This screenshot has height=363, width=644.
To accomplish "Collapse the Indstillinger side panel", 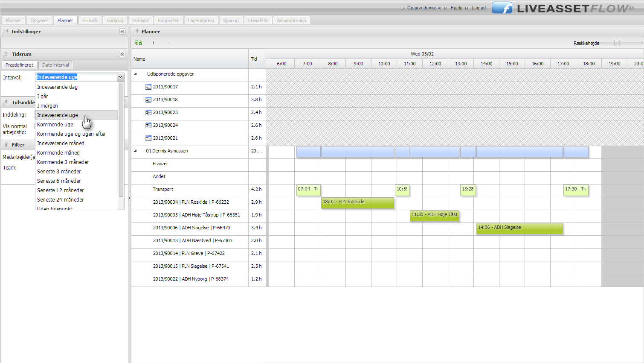I will [122, 32].
